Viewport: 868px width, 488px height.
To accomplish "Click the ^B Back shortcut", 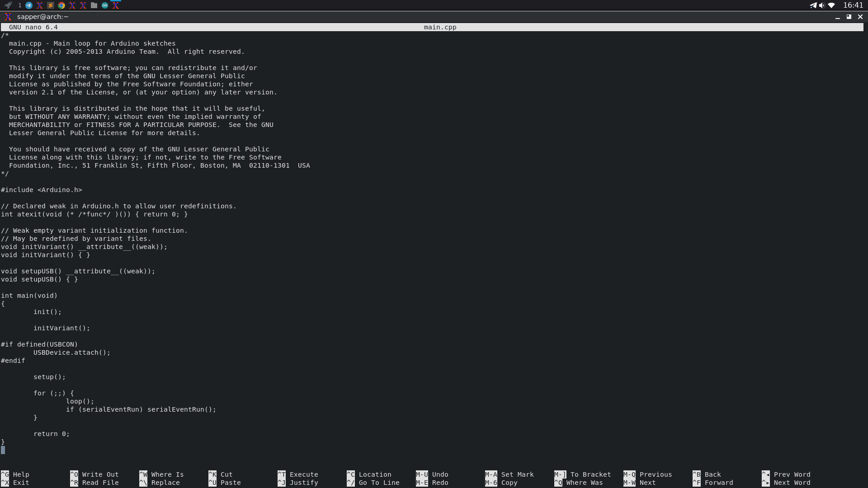I will click(707, 474).
